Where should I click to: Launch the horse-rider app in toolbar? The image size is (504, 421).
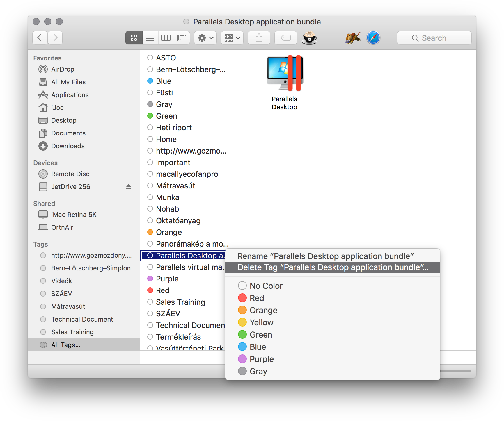[x=353, y=38]
